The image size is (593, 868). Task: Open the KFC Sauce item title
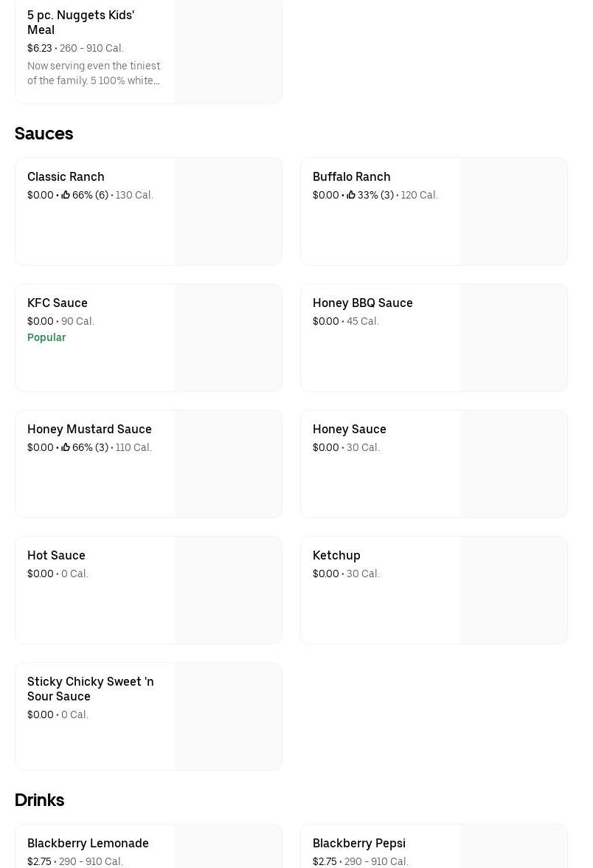click(x=58, y=303)
